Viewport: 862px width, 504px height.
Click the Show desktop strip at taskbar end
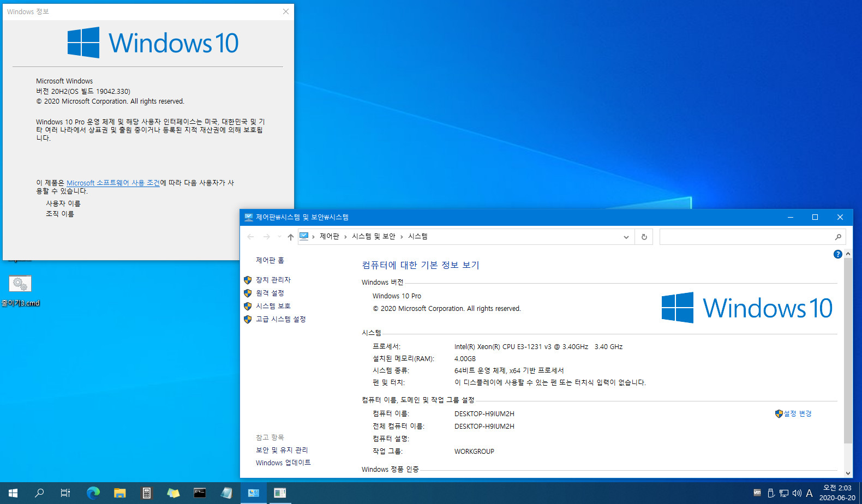click(x=860, y=493)
